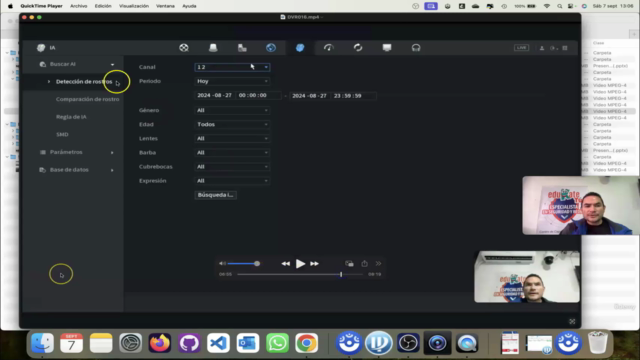Open Finder from the Dock

(42, 343)
